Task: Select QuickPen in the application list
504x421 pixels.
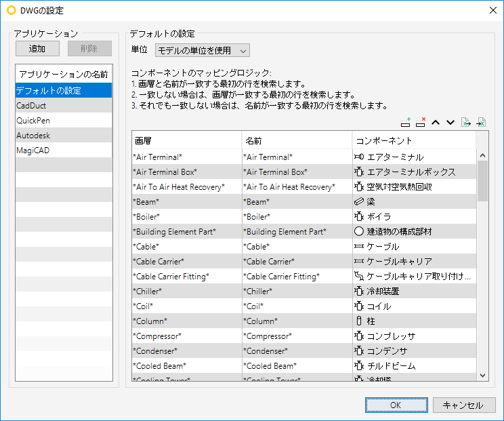Action: tap(64, 120)
